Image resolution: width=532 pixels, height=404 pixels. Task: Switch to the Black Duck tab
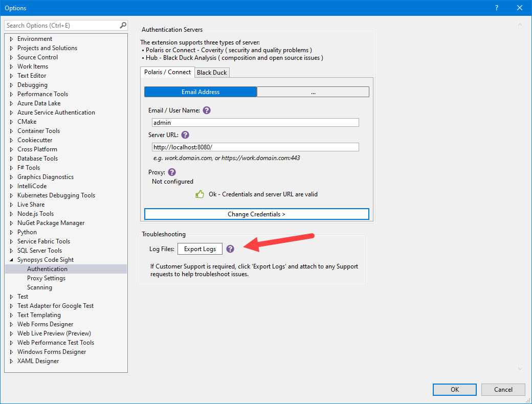point(212,72)
